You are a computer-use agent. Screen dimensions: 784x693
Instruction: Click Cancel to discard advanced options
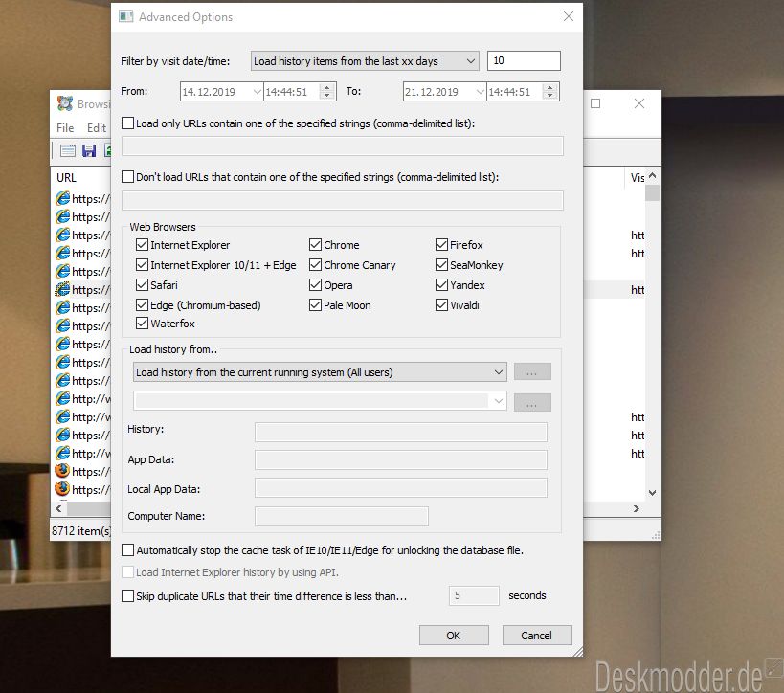536,635
